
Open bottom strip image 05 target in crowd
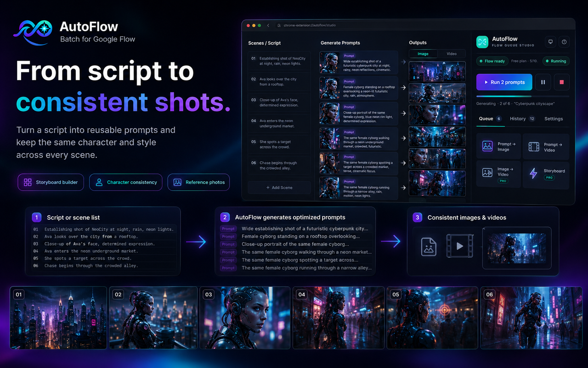click(433, 318)
